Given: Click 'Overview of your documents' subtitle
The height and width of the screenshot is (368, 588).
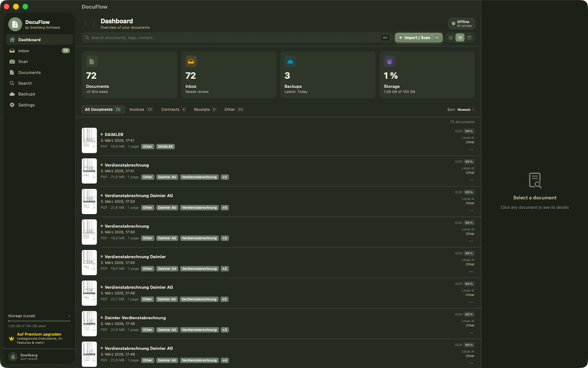Looking at the screenshot, I should pyautogui.click(x=125, y=28).
